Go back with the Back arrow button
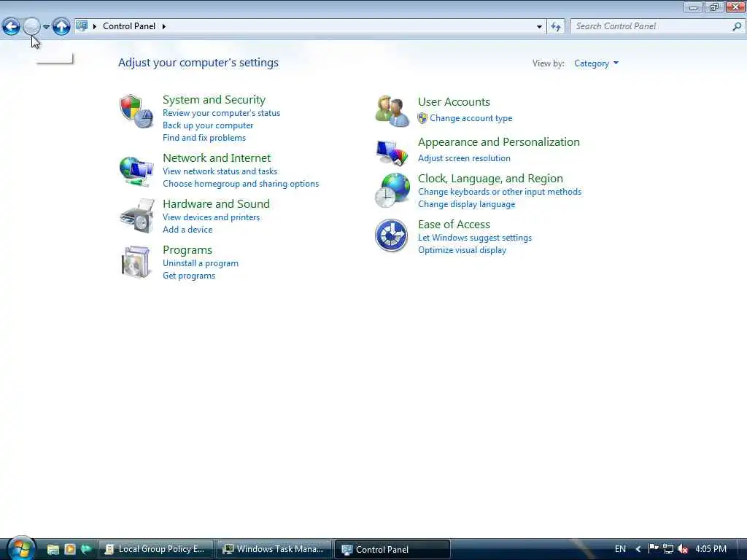This screenshot has height=560, width=747. click(11, 26)
